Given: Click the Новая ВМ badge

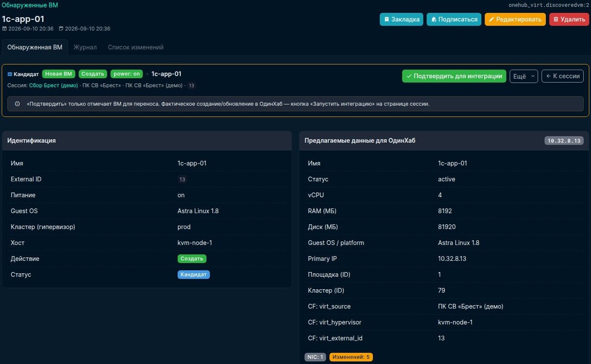Looking at the screenshot, I should click(x=58, y=74).
